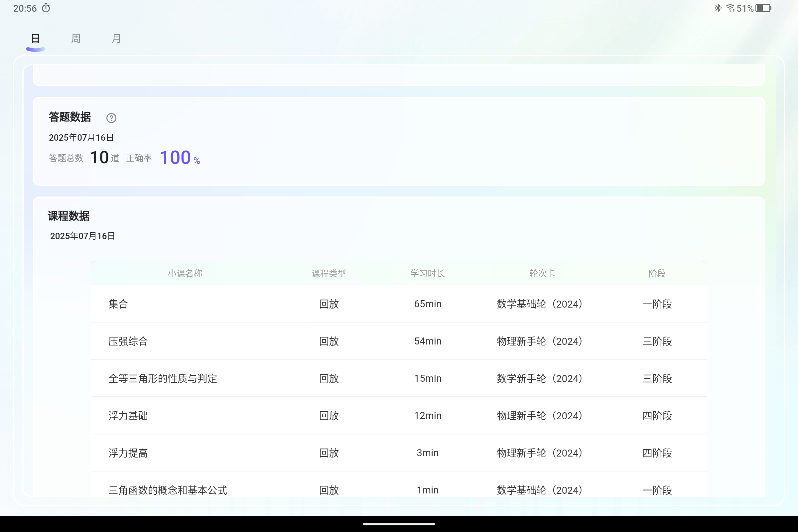Click the 浮力提高 course entry
Image resolution: width=798 pixels, height=532 pixels.
tap(128, 453)
